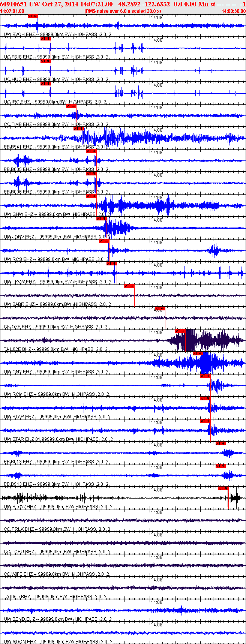Click the RMS noise scaling text in header
This screenshot has width=246, height=644.
(123, 11)
